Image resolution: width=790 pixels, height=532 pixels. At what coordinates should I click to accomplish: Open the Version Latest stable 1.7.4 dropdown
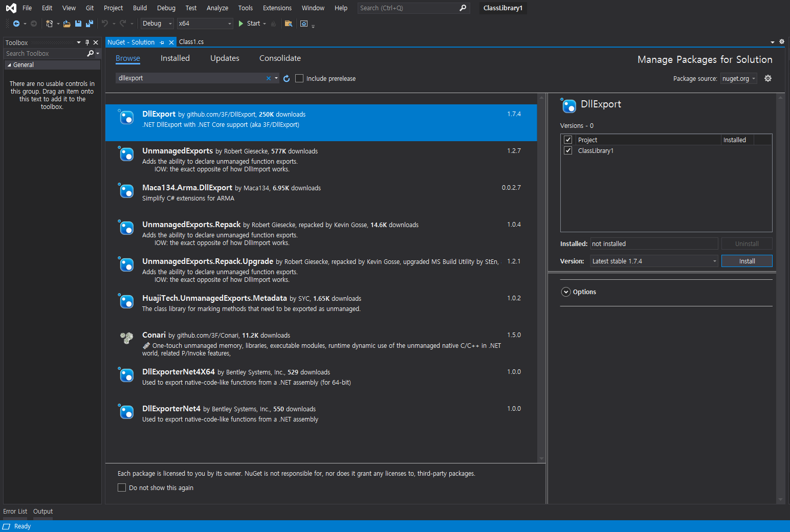[654, 261]
